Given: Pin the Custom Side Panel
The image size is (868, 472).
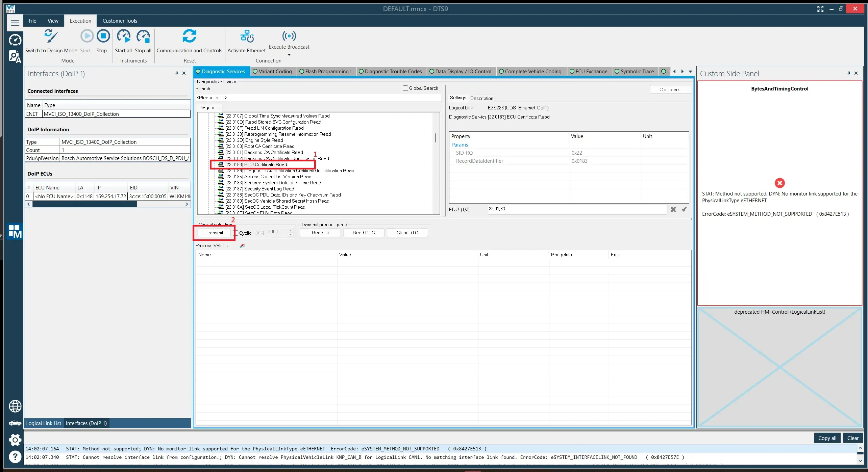Looking at the screenshot, I should pyautogui.click(x=848, y=73).
